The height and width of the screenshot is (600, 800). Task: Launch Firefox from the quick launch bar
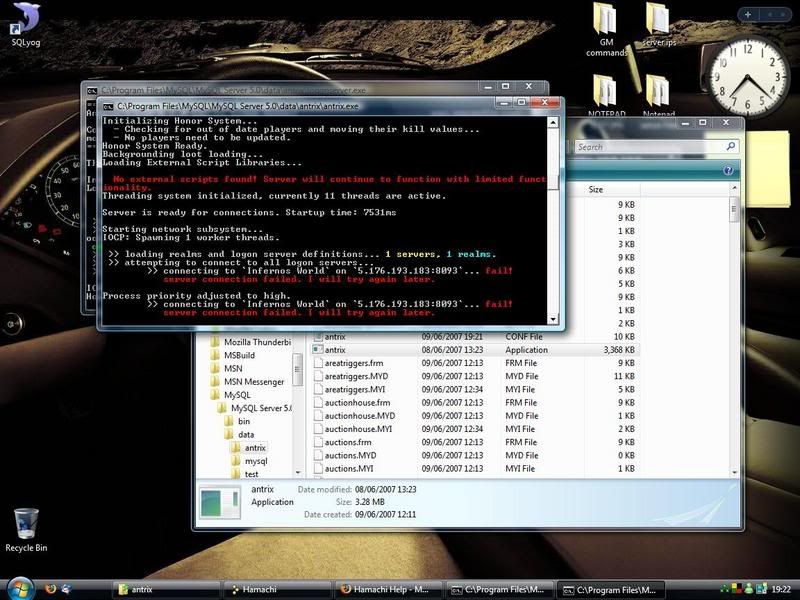point(50,589)
